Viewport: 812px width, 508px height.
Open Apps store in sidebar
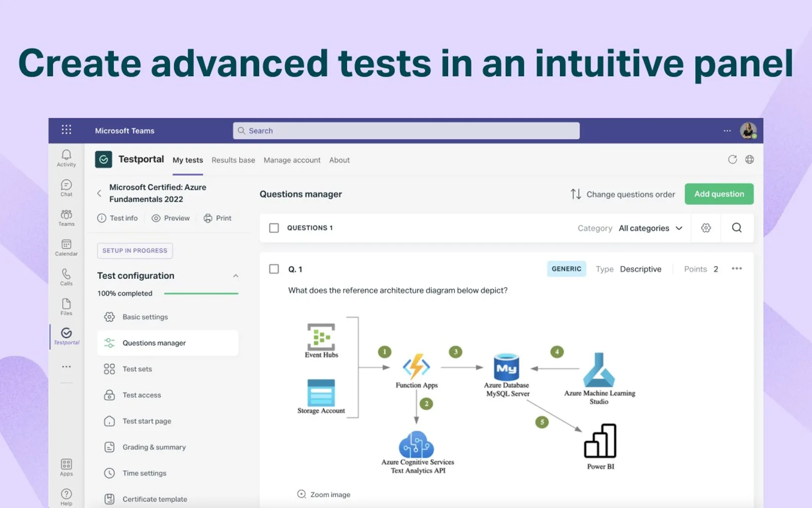coord(66,467)
